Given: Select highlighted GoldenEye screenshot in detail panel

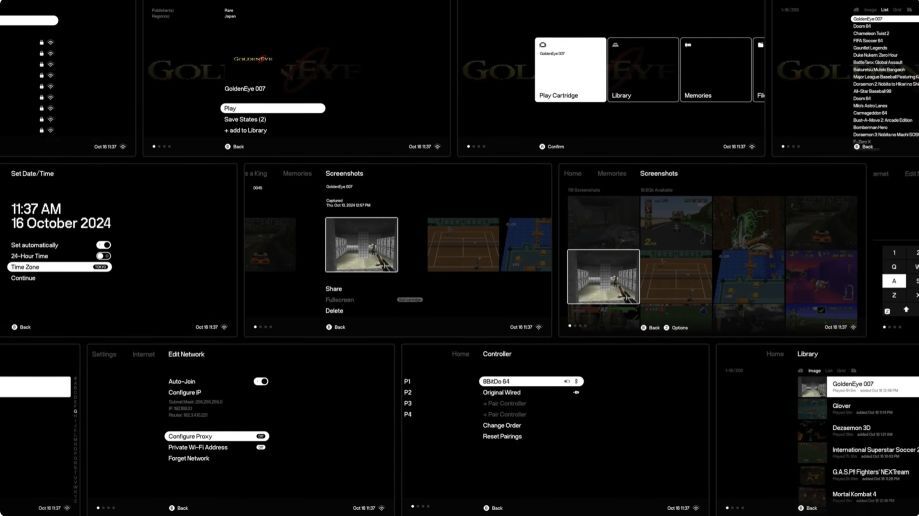Looking at the screenshot, I should [362, 245].
